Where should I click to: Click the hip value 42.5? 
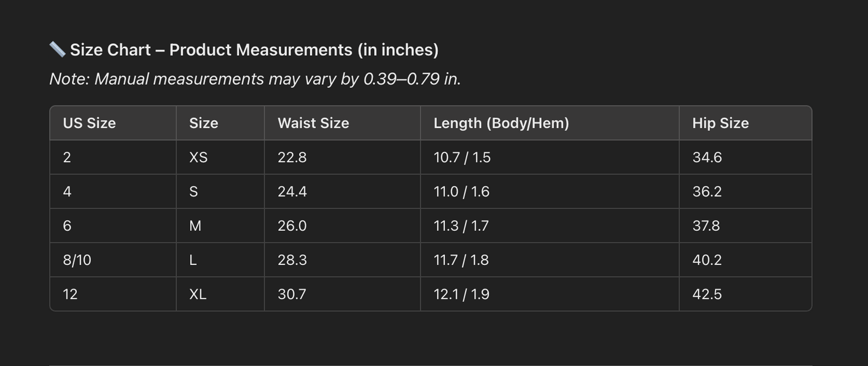point(707,294)
